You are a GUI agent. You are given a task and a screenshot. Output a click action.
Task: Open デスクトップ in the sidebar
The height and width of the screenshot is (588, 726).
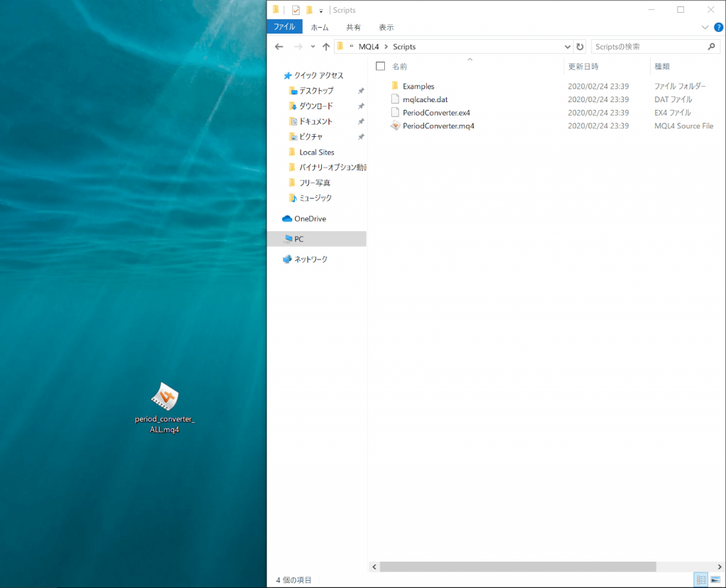coord(316,91)
